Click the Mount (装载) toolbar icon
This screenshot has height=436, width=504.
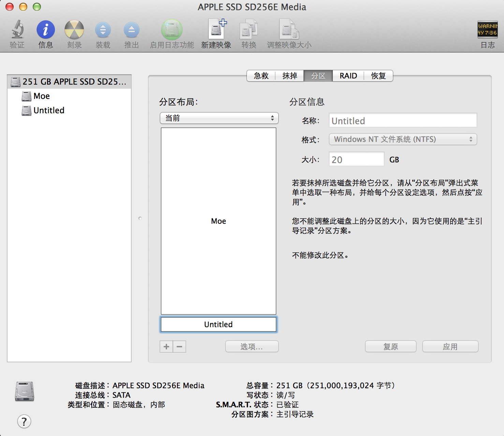(103, 30)
